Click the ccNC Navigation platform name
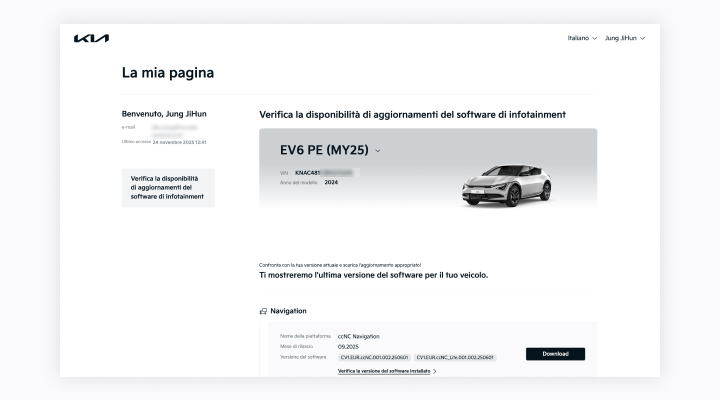Screen dimensions: 720x400 coord(359,336)
